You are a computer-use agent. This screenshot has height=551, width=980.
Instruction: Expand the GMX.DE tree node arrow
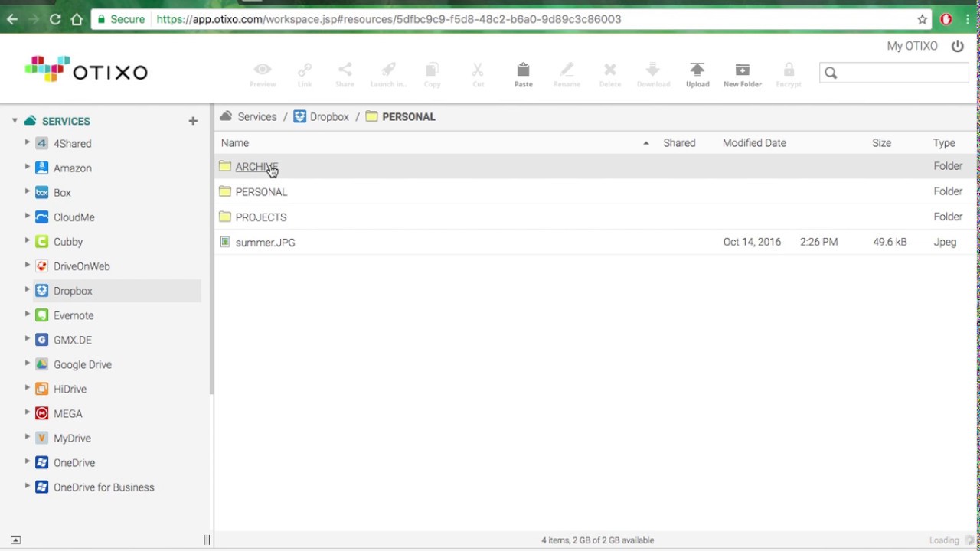click(27, 339)
